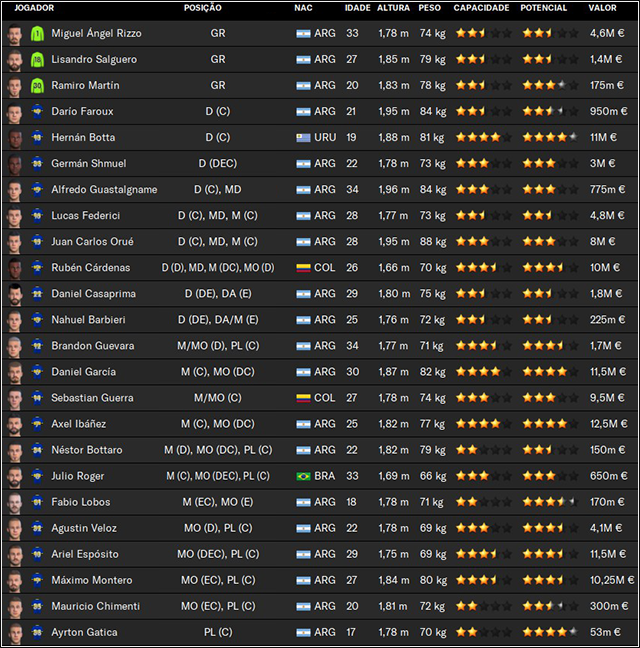Click Alfredo Guastalgname's blue shirt icon
The height and width of the screenshot is (648, 640).
click(37, 190)
